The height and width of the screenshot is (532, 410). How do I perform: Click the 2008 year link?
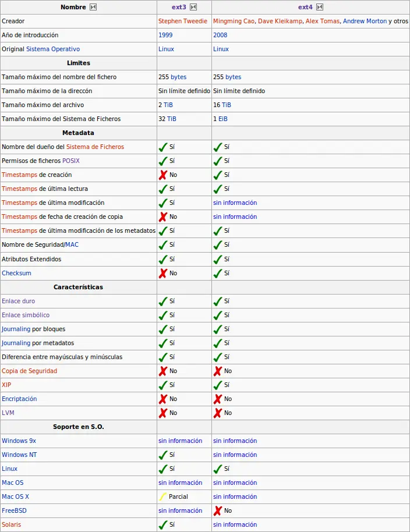[x=220, y=35]
